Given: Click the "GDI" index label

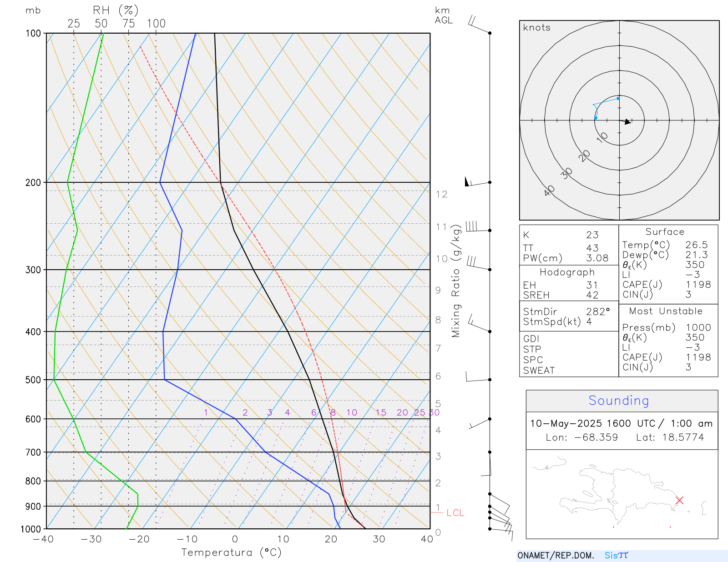Looking at the screenshot, I should pos(531,339).
